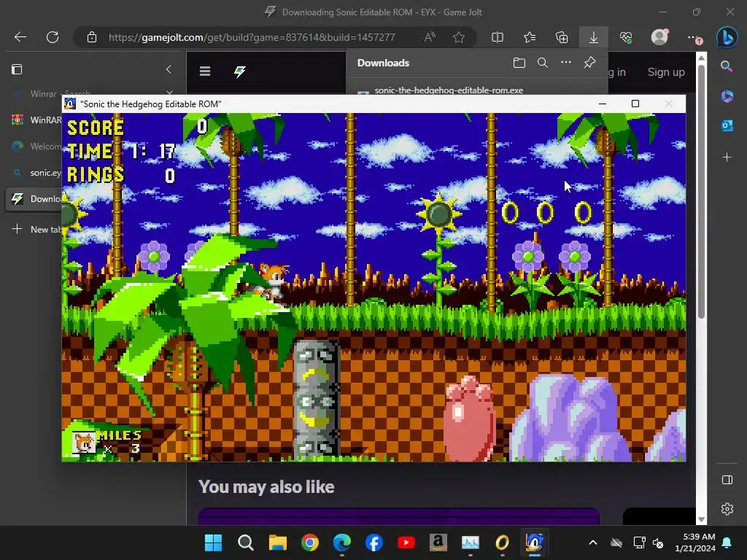This screenshot has height=560, width=747.
Task: View site information lock icon
Action: coord(91,37)
